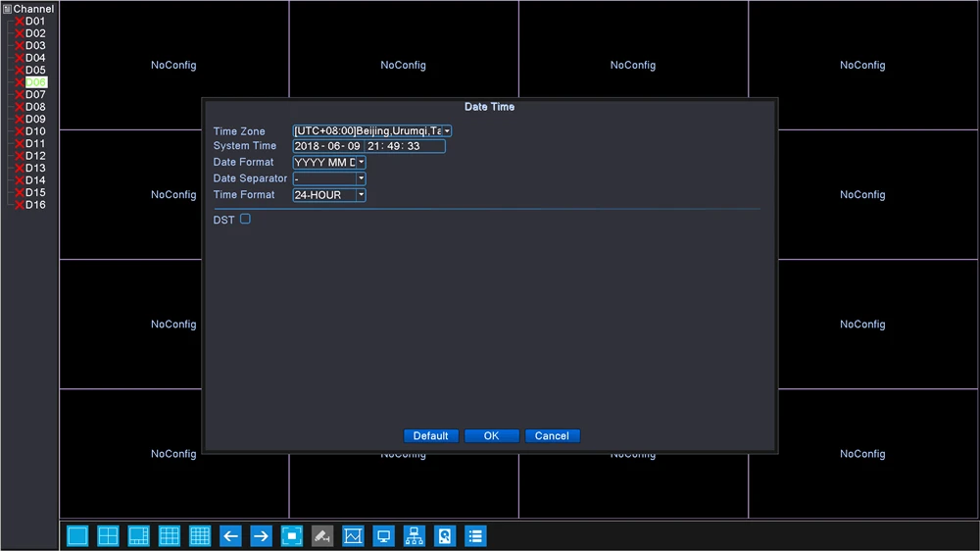Select channel D12 in the list
The width and height of the screenshot is (980, 551).
click(35, 156)
